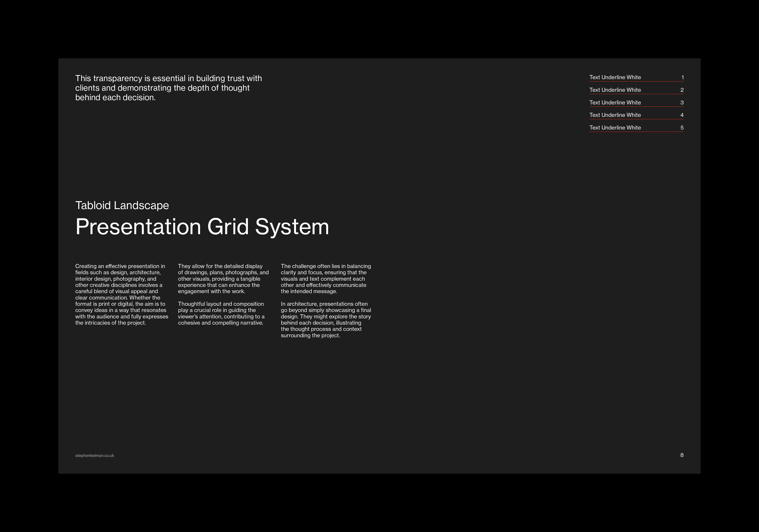The image size is (759, 532).
Task: Click the 'The challenge often lies' paragraph
Action: point(326,279)
